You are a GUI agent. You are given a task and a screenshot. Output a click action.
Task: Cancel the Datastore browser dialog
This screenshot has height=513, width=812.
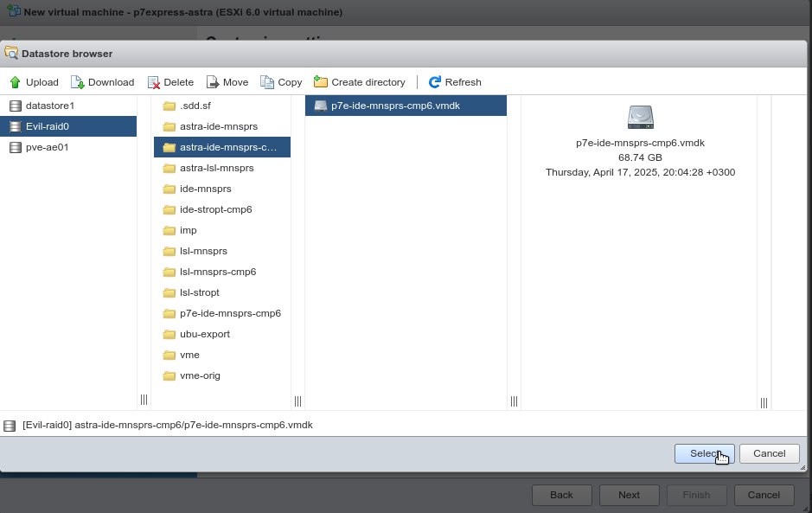pos(769,453)
